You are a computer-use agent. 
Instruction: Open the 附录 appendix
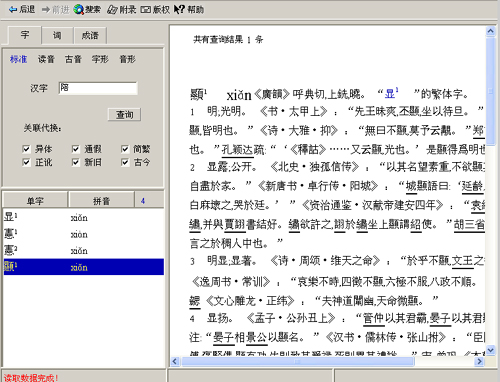click(122, 9)
